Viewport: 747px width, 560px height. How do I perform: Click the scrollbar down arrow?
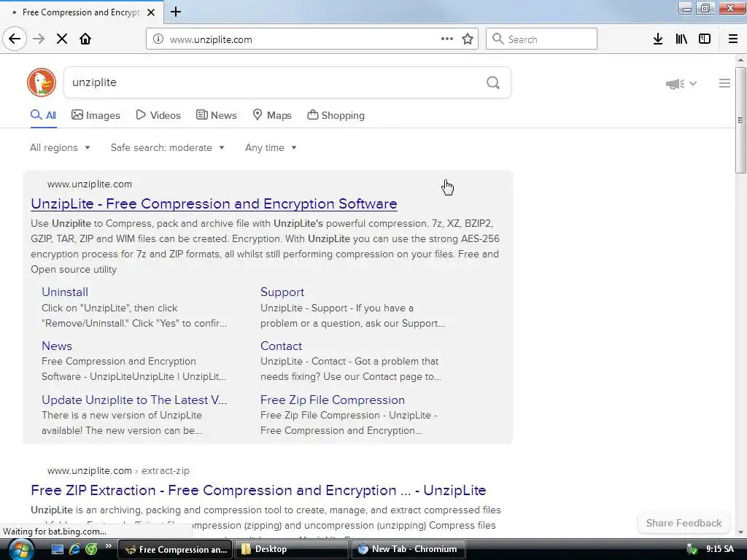pyautogui.click(x=740, y=532)
